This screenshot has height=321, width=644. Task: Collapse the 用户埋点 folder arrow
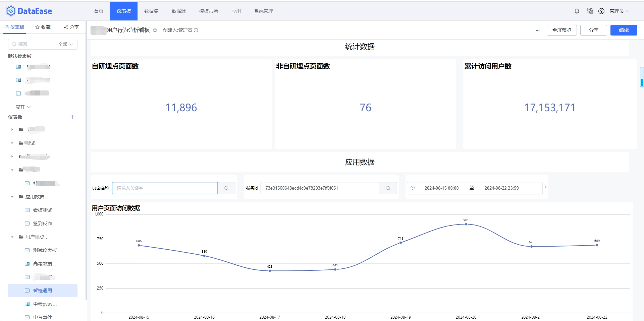12,237
